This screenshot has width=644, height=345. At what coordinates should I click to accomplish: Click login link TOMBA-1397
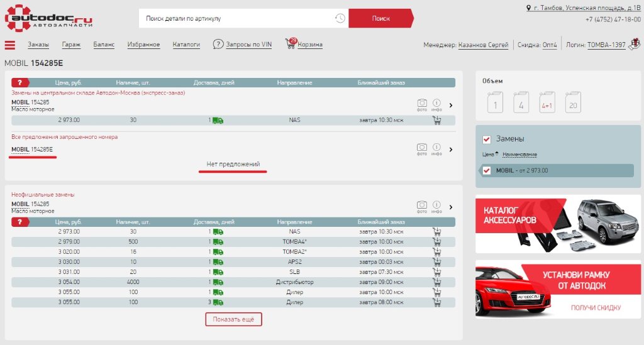tap(606, 45)
